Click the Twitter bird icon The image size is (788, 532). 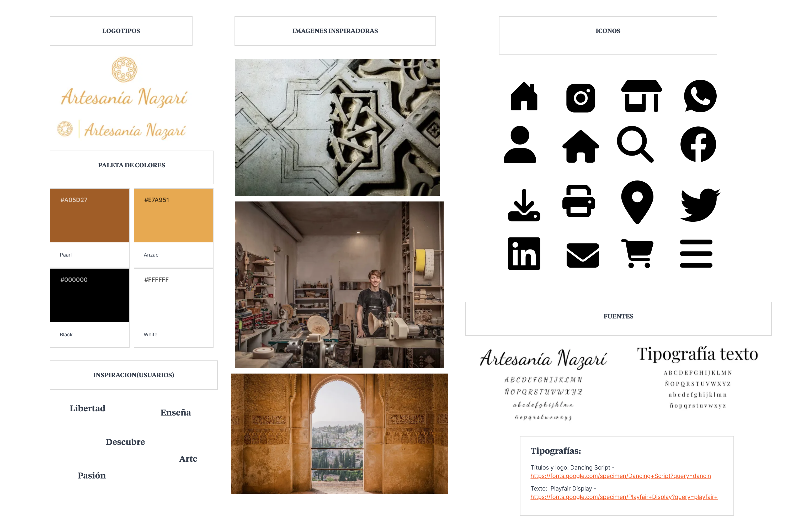[699, 204]
